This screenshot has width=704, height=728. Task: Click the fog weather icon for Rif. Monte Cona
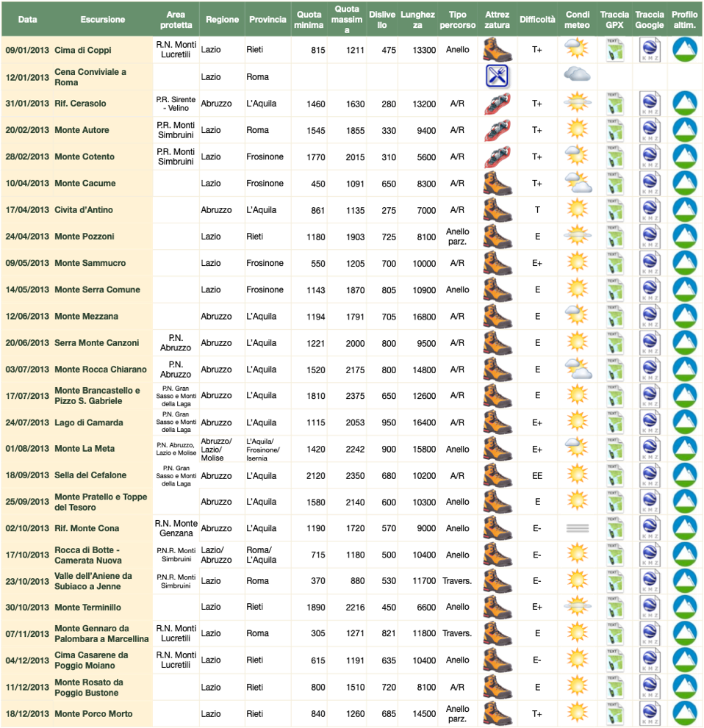(x=577, y=528)
